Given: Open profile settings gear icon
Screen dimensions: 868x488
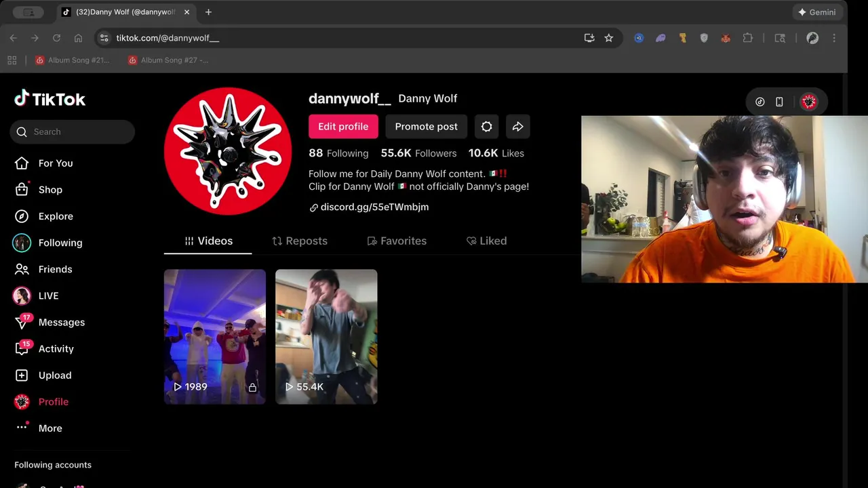Looking at the screenshot, I should [x=487, y=127].
